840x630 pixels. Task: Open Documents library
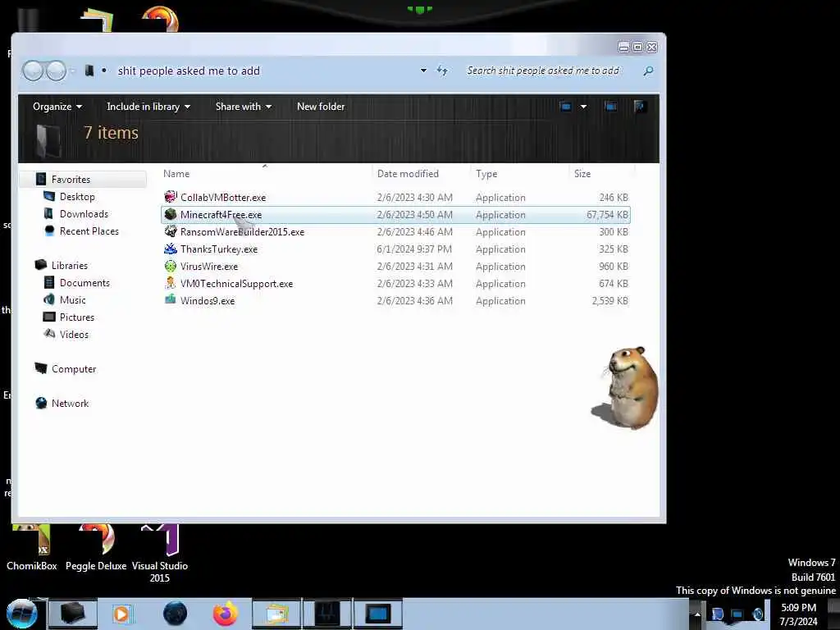[x=84, y=282]
